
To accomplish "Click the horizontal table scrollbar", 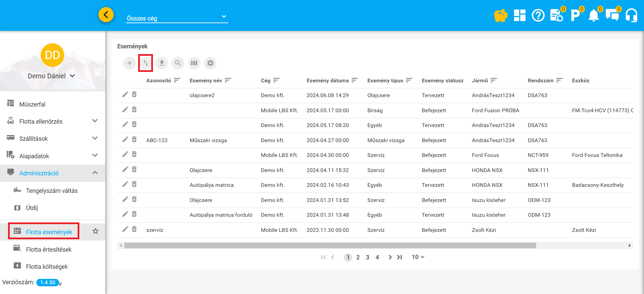I will coord(330,246).
